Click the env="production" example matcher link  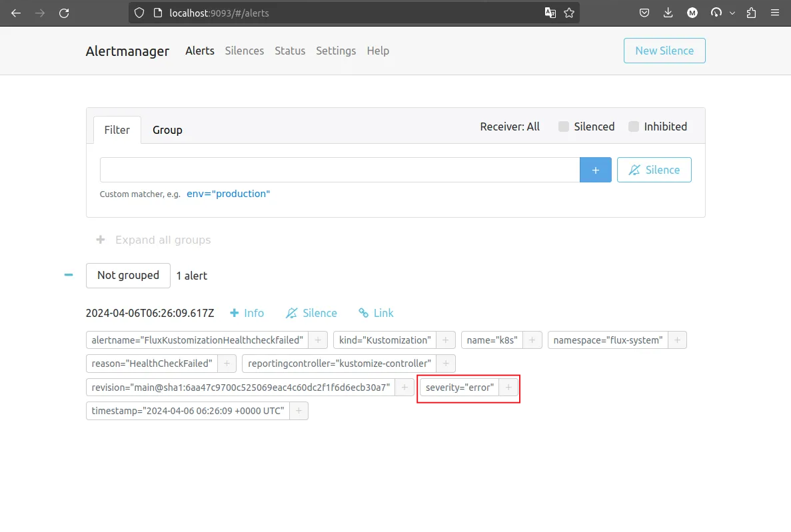[x=228, y=194]
